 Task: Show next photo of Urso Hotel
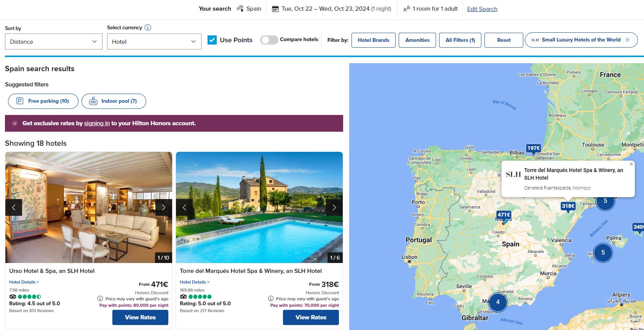click(x=164, y=207)
